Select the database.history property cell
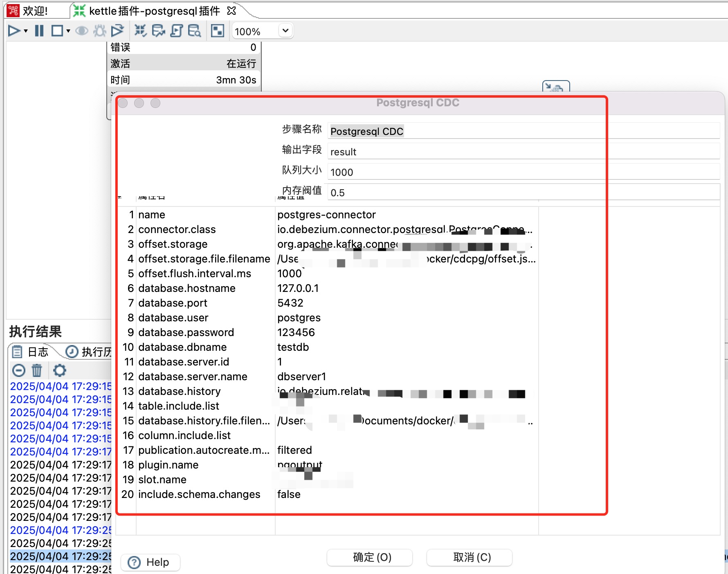Viewport: 728px width, 574px height. [x=205, y=391]
